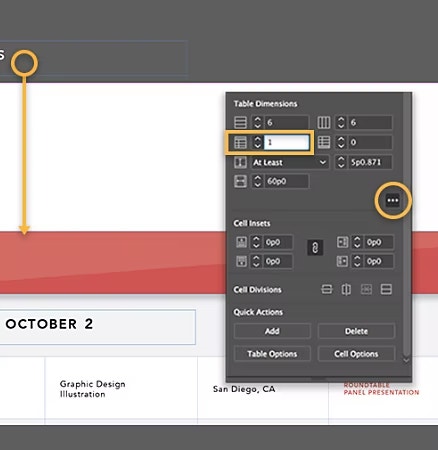
Task: Click the right cell inset icon
Action: coord(342,261)
